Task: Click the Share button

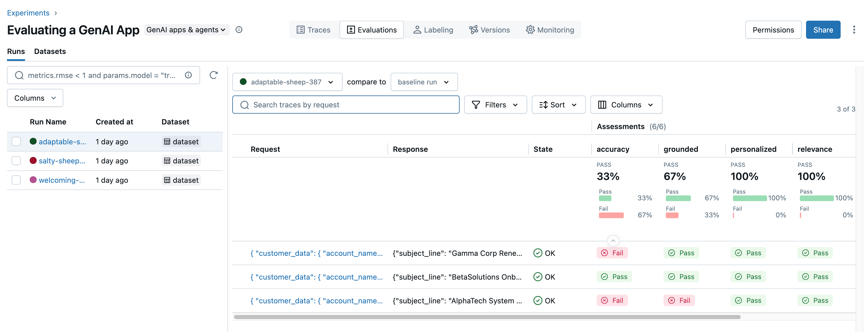Action: coord(823,30)
